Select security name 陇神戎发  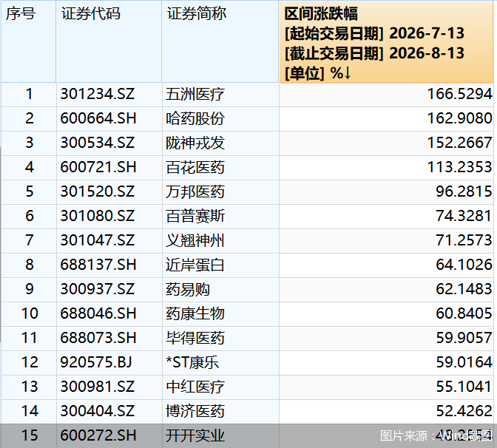click(195, 143)
